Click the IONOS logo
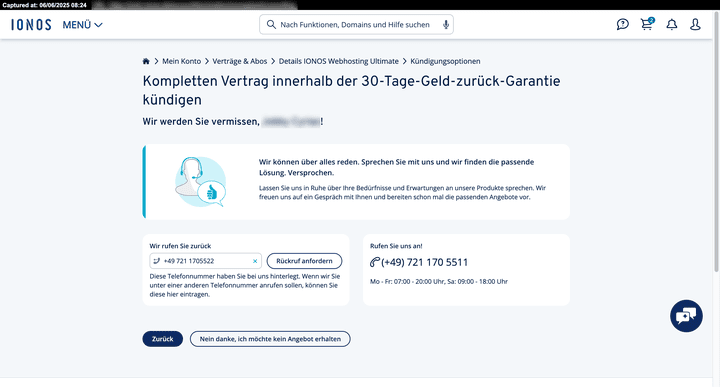Image resolution: width=720 pixels, height=387 pixels. [x=31, y=25]
